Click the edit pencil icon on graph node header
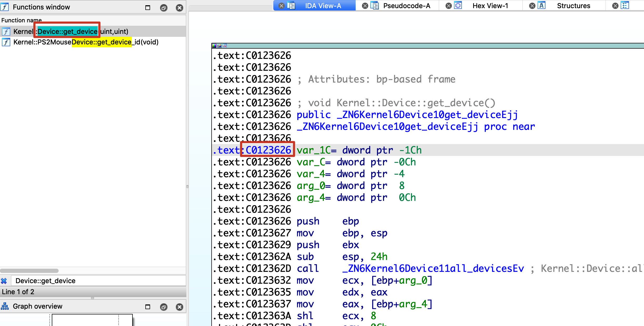 click(x=219, y=46)
